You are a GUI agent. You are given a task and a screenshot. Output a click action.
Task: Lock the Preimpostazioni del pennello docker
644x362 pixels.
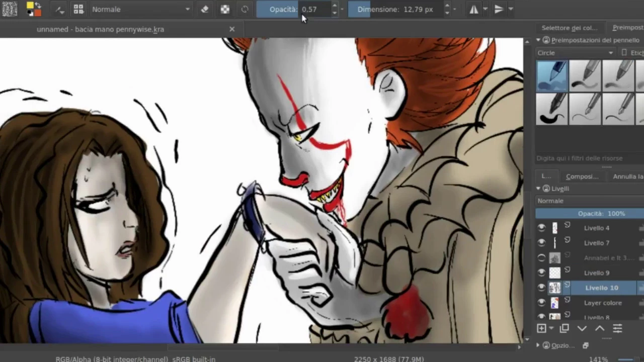pos(546,40)
